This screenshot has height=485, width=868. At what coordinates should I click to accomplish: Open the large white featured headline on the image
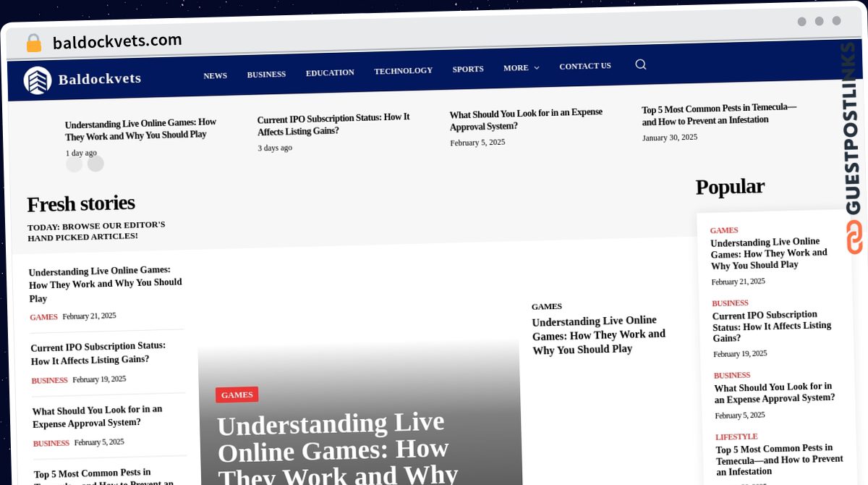(x=337, y=449)
